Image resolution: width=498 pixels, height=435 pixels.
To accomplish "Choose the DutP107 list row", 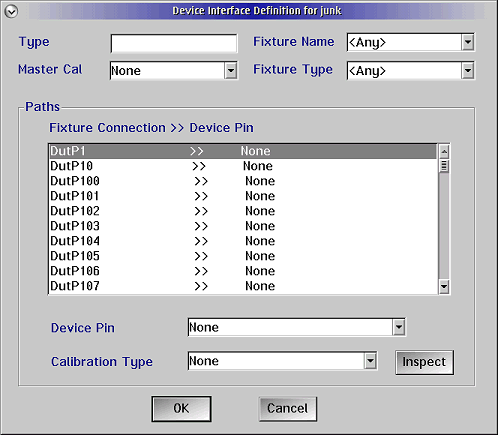I will tap(243, 286).
